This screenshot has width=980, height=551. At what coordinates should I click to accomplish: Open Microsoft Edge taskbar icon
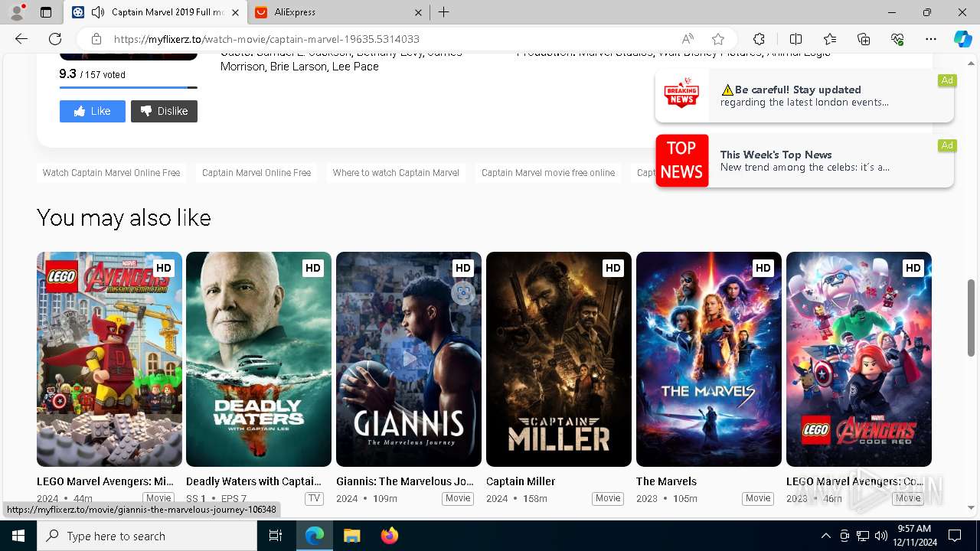[315, 536]
